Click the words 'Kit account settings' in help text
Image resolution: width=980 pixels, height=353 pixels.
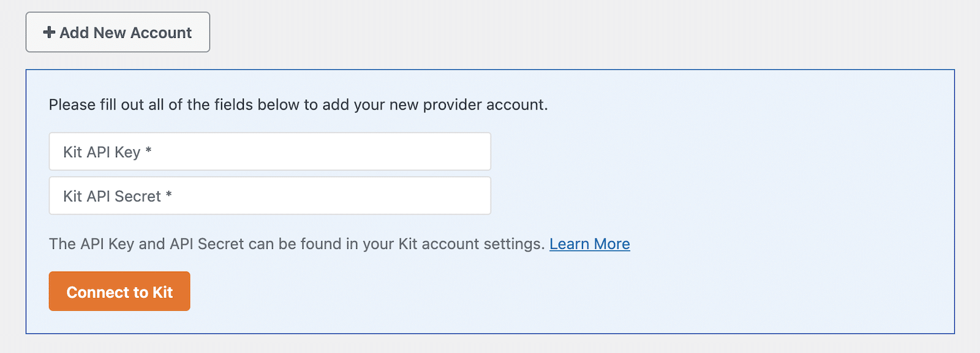click(x=470, y=244)
